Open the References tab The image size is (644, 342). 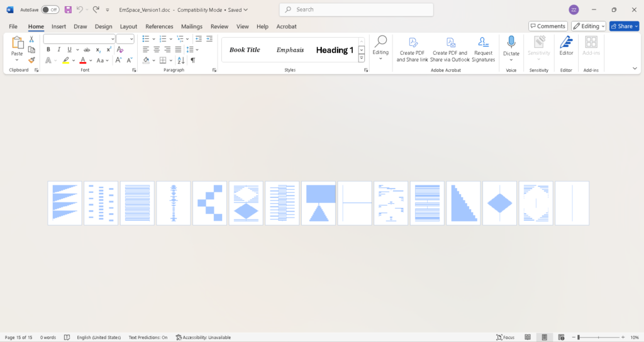[159, 26]
